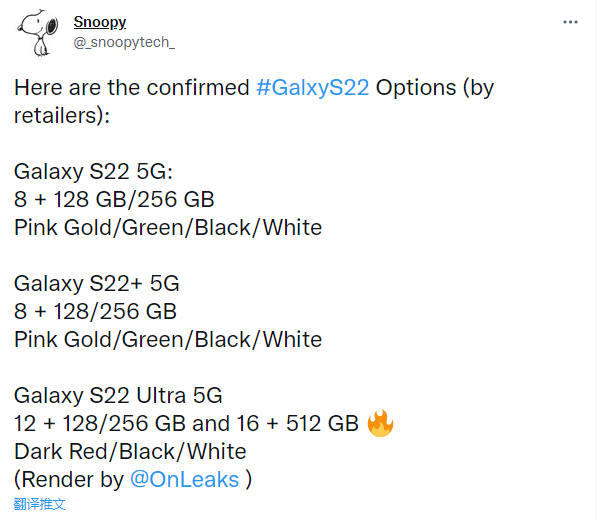Click the '(Render by' text

tap(69, 479)
